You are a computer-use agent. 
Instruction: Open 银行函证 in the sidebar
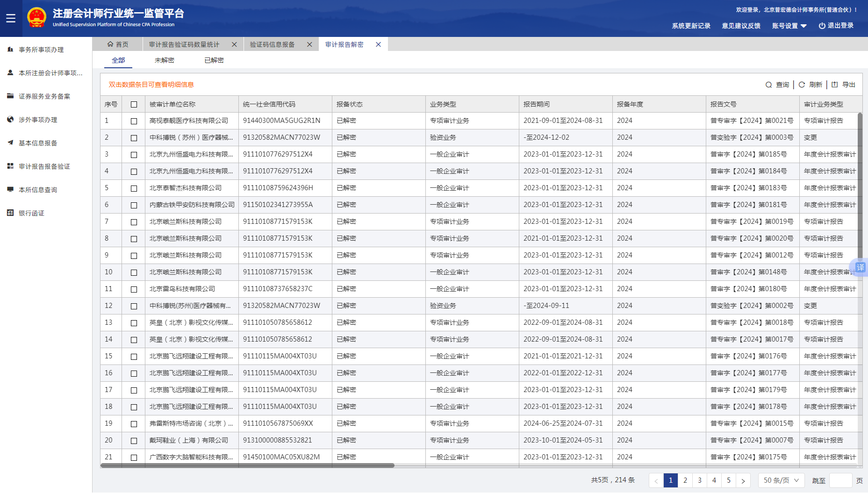pyautogui.click(x=31, y=213)
